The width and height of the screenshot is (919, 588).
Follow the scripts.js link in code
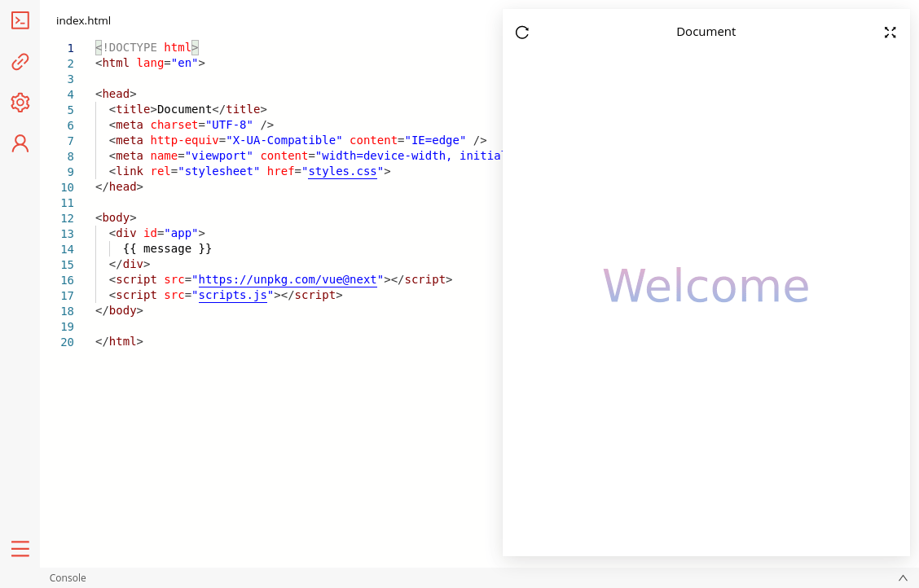233,295
